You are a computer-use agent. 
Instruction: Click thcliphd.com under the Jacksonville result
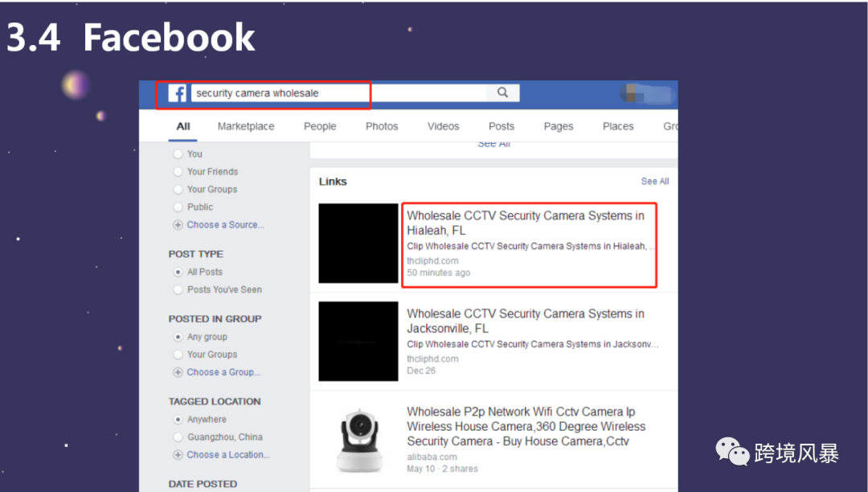click(x=432, y=359)
